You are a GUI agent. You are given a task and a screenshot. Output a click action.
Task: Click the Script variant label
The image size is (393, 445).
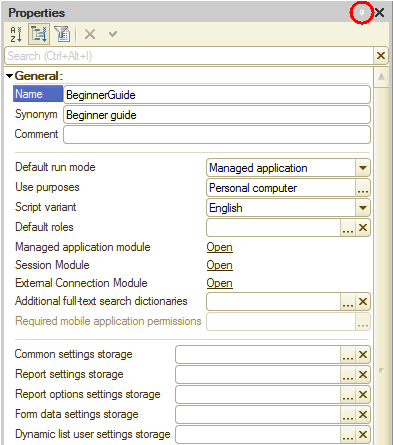coord(46,207)
